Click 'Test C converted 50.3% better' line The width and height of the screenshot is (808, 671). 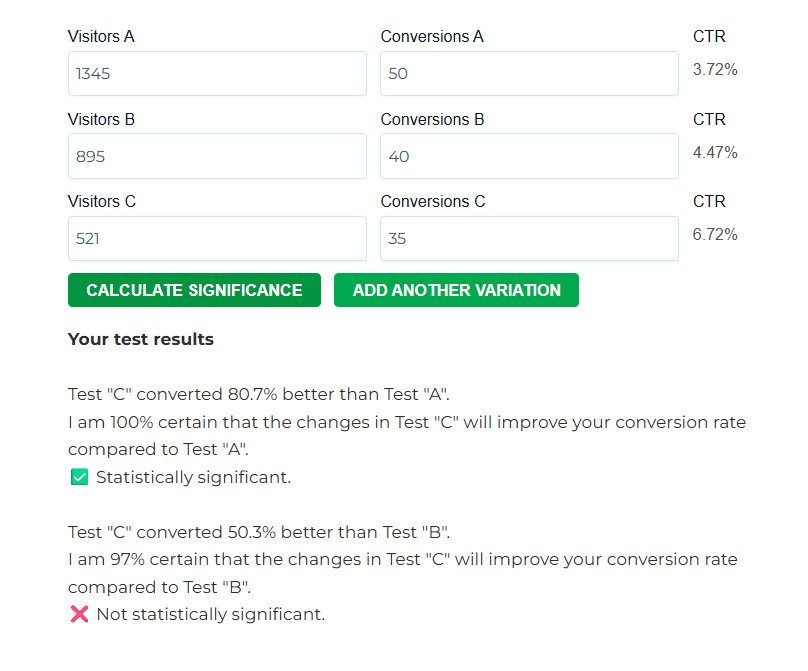click(265, 532)
